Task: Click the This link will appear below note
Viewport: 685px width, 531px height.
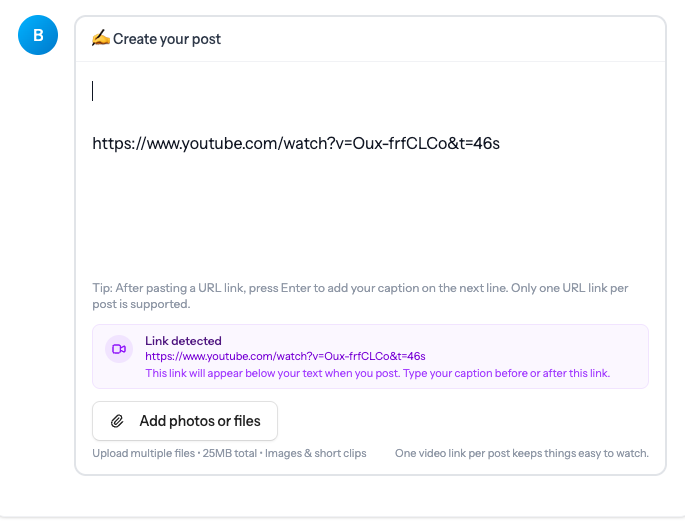Action: pyautogui.click(x=377, y=373)
